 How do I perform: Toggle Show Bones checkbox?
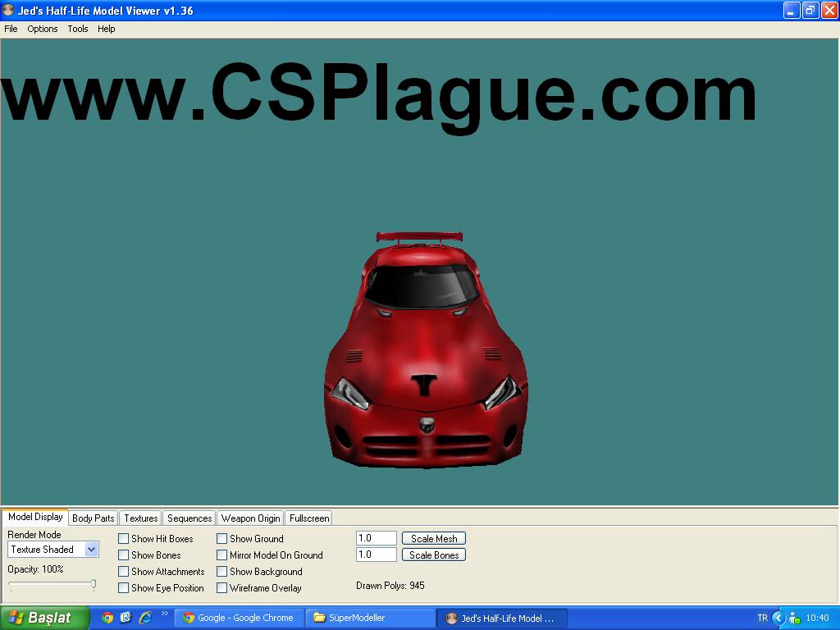[x=124, y=555]
